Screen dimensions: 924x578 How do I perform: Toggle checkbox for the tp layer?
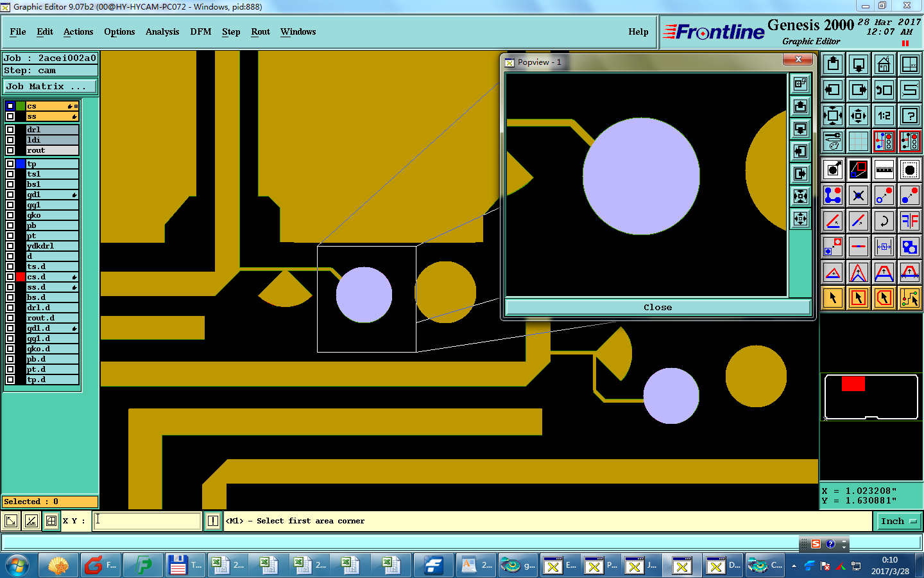(x=10, y=164)
